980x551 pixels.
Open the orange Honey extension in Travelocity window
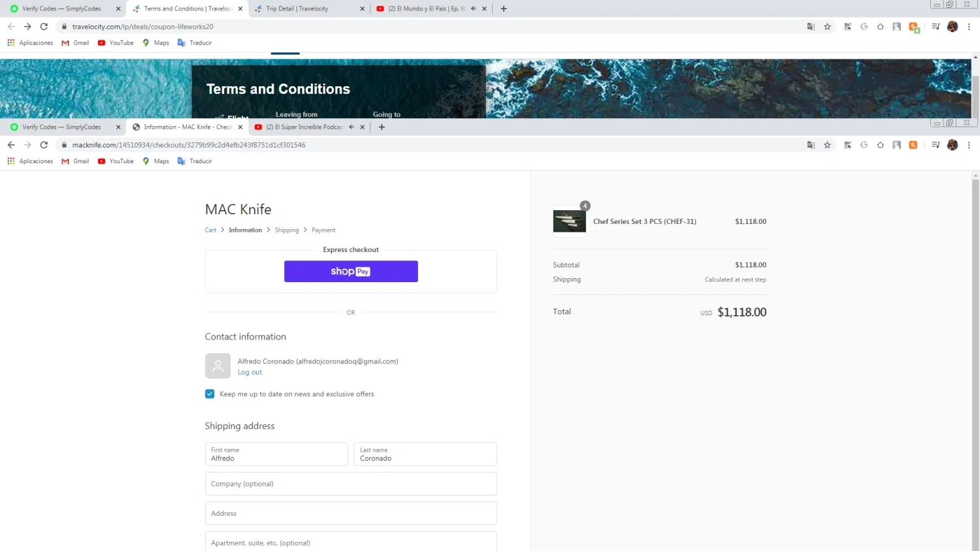click(x=913, y=27)
